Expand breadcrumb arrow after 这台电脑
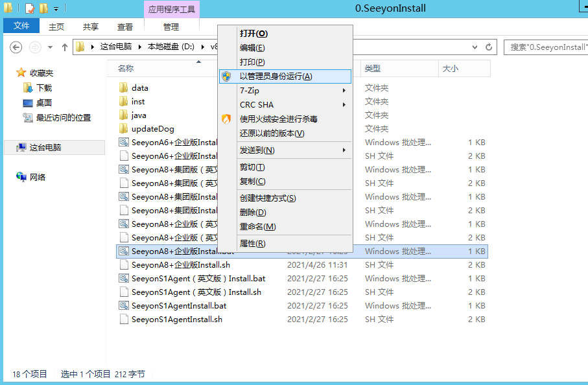Image resolution: width=588 pixels, height=385 pixels. coord(140,47)
